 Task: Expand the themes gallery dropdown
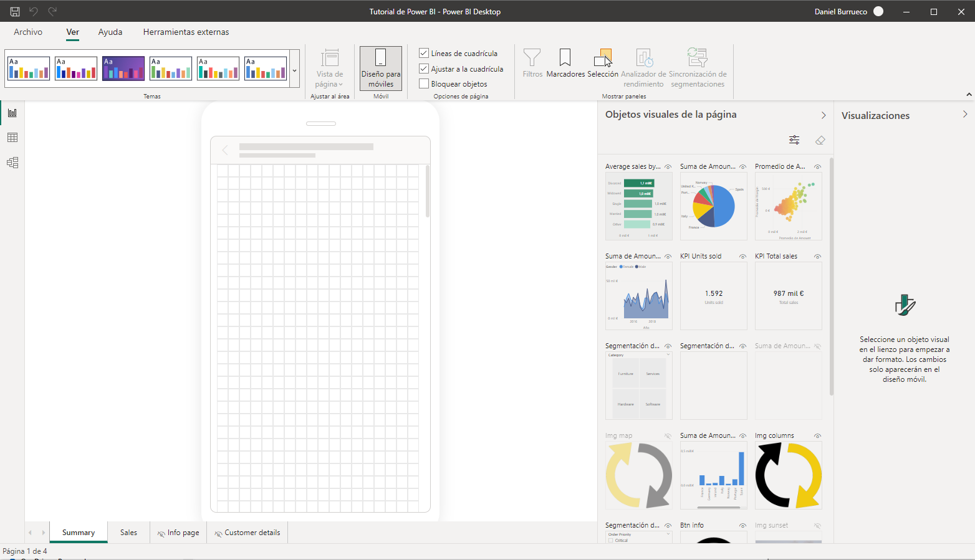click(x=294, y=70)
